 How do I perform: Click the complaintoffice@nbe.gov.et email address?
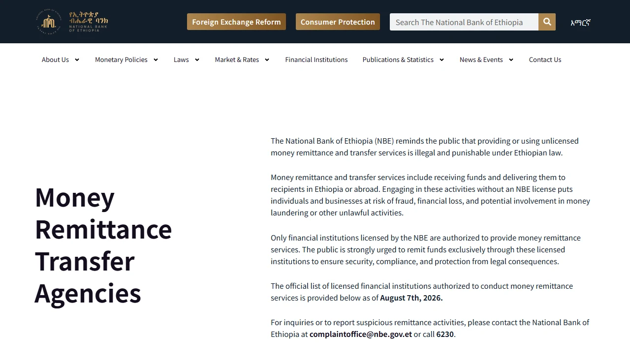pyautogui.click(x=361, y=334)
